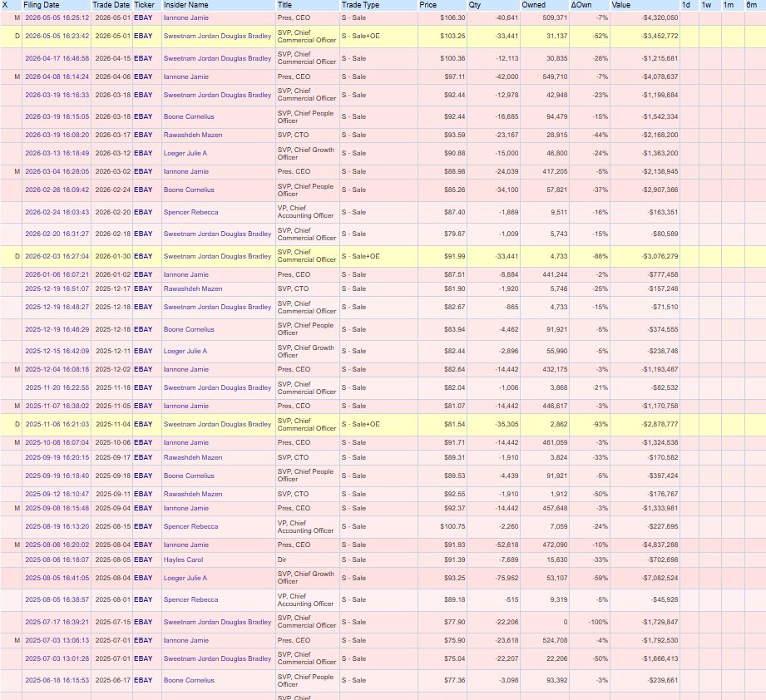Image resolution: width=766 pixels, height=700 pixels.
Task: Open filing dated 2026-03-19 16:08:20
Action: click(x=57, y=135)
